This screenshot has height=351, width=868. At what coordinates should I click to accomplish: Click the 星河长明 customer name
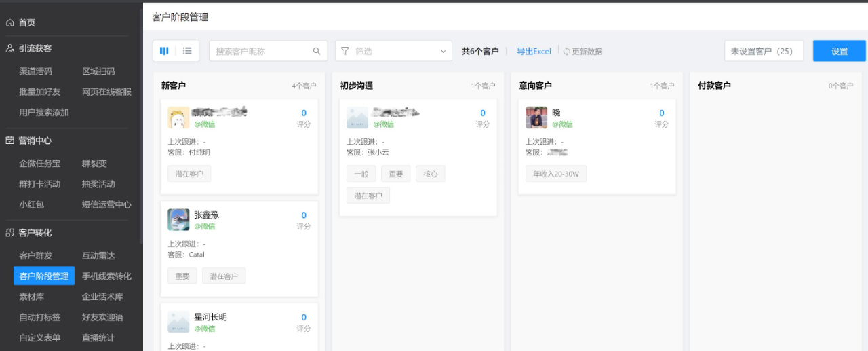click(210, 317)
